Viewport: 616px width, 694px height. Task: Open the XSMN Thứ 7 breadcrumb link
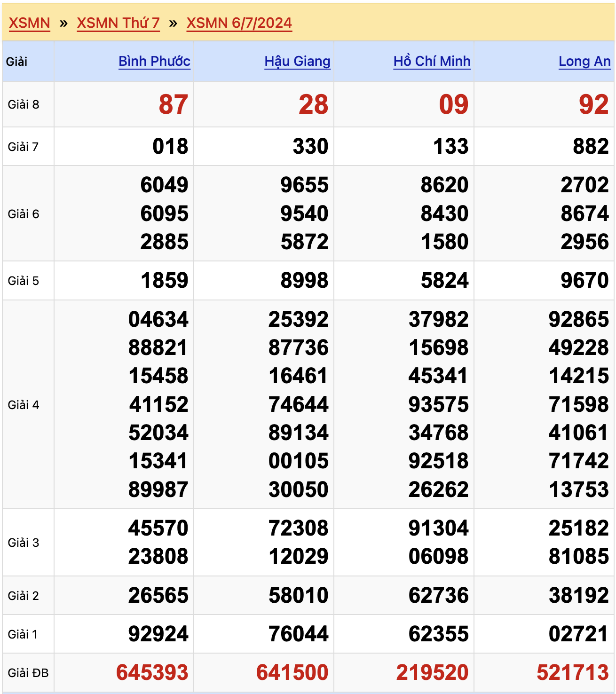(x=118, y=23)
